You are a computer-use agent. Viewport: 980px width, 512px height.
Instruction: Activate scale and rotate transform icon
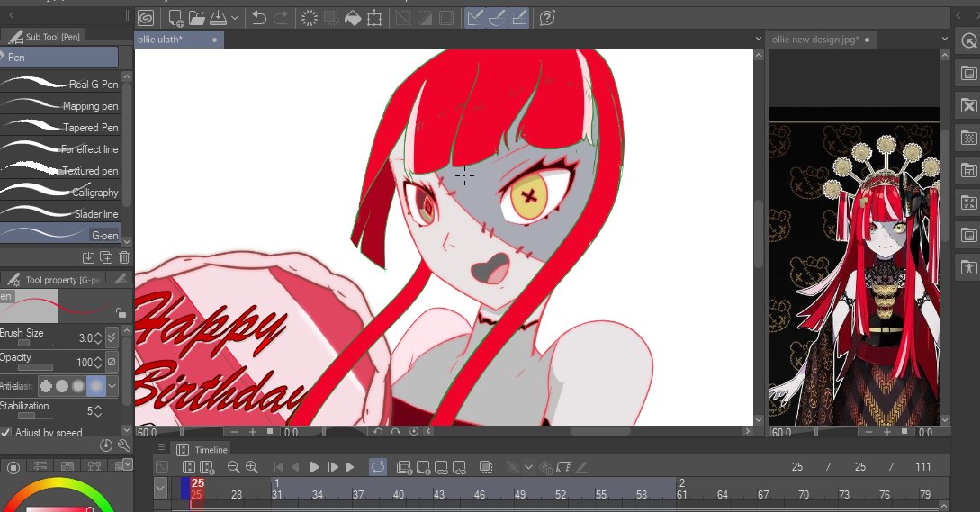point(374,18)
